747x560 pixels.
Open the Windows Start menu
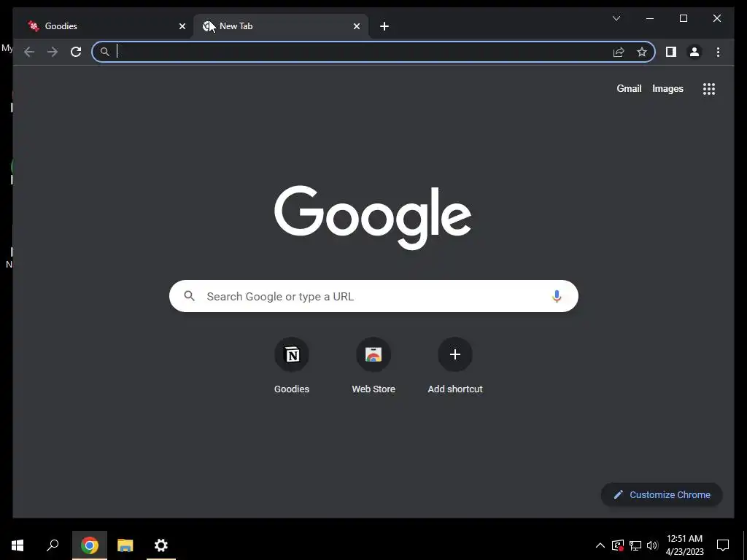pyautogui.click(x=18, y=545)
